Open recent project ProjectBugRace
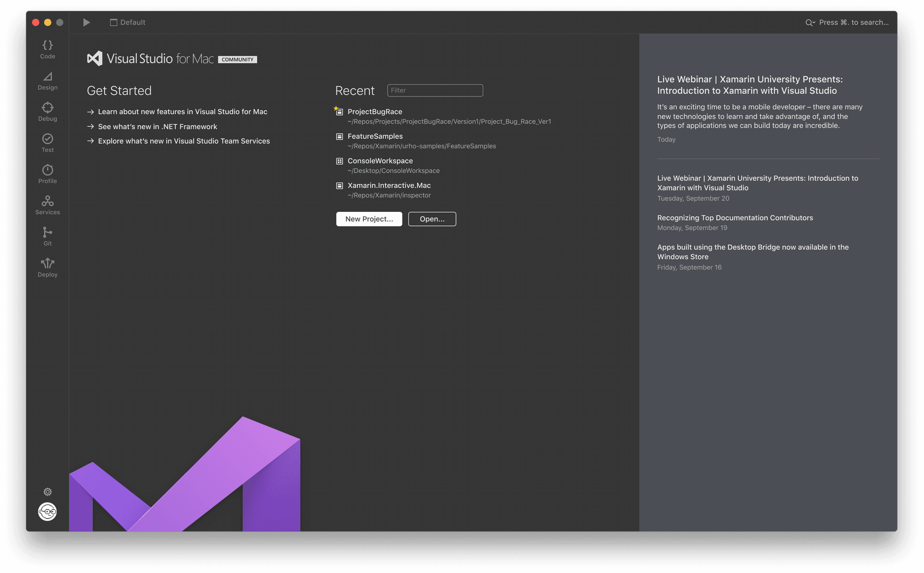Screen dimensions: 924x573 tap(374, 111)
